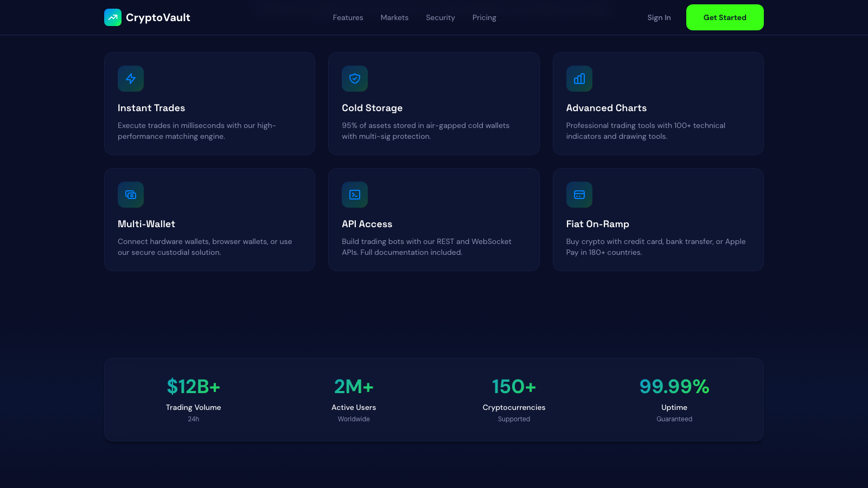Open the Markets nav link
Screen dimensions: 868x488
pyautogui.click(x=394, y=17)
